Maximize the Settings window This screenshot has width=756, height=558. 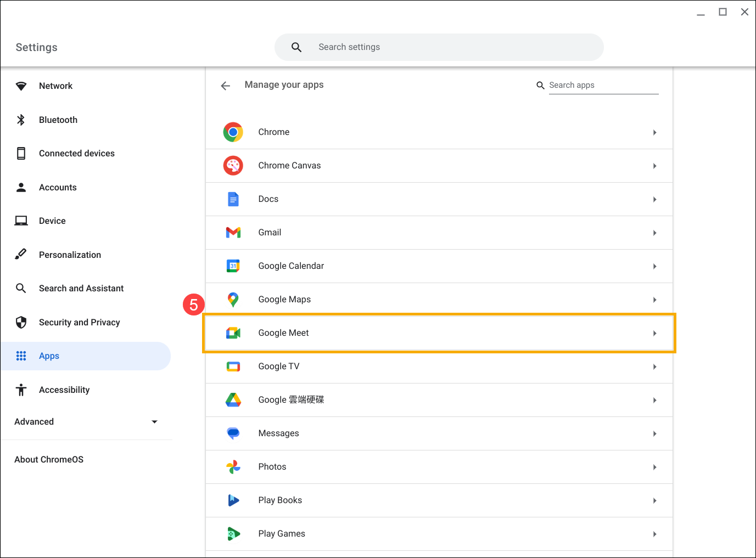click(723, 12)
